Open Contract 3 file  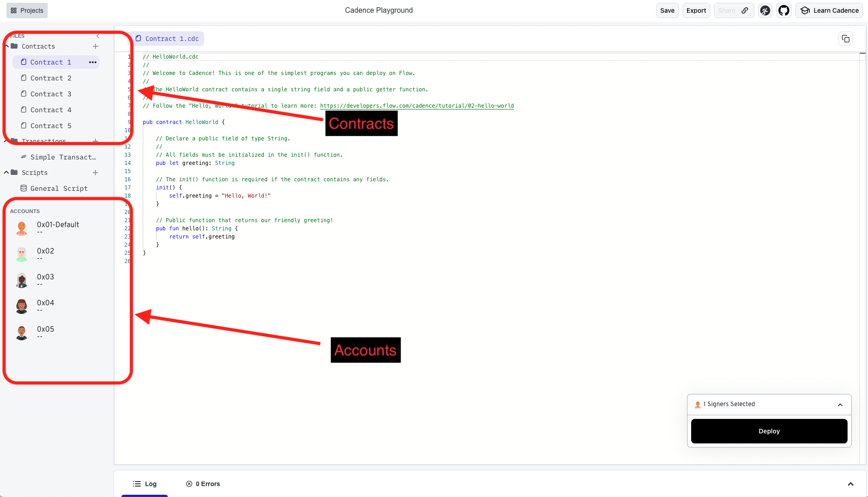tap(50, 94)
